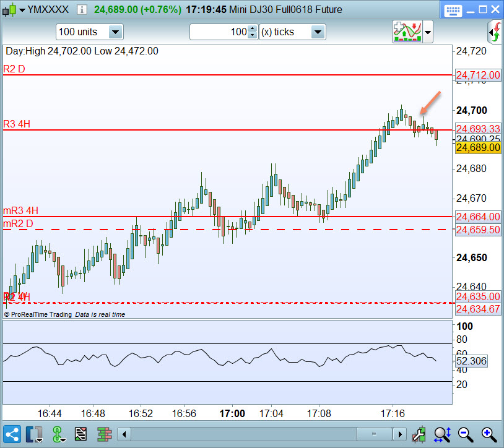This screenshot has width=504, height=448.
Task: Click the horizontal scrollbar thumb
Action: click(374, 434)
